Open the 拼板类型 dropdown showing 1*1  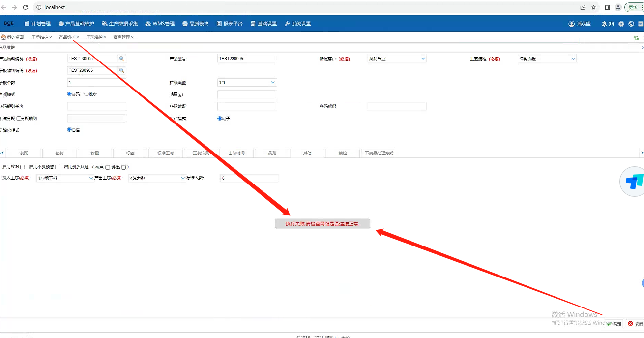[246, 83]
